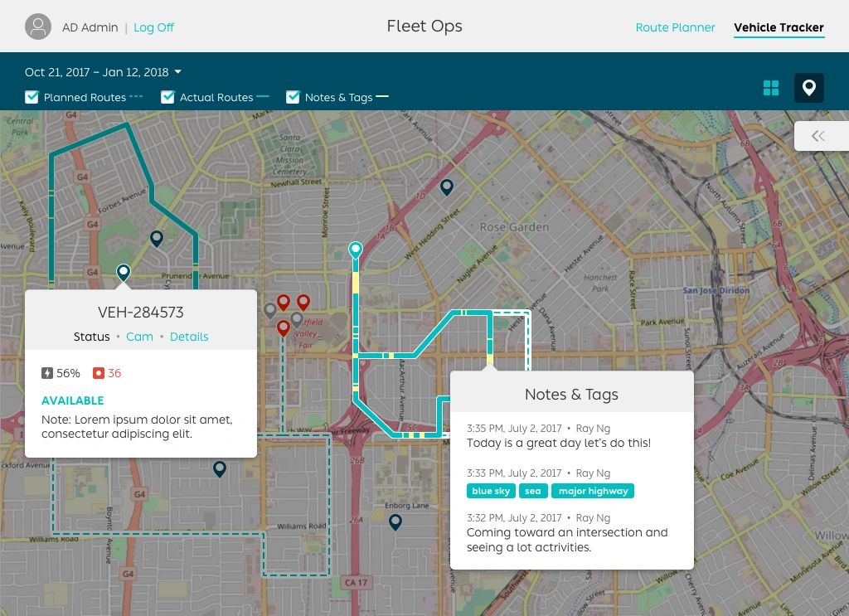This screenshot has width=849, height=616.
Task: Click the teal route start pin
Action: click(x=356, y=249)
